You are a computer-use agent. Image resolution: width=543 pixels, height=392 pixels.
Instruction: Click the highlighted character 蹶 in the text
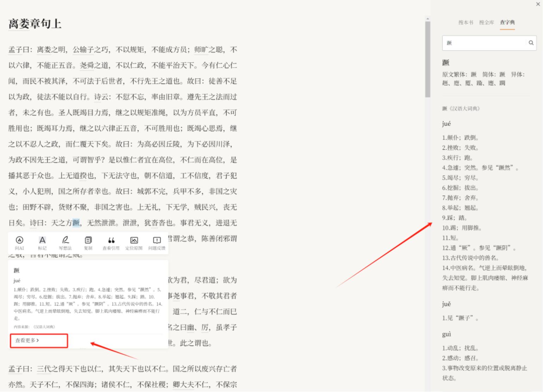[x=76, y=223]
